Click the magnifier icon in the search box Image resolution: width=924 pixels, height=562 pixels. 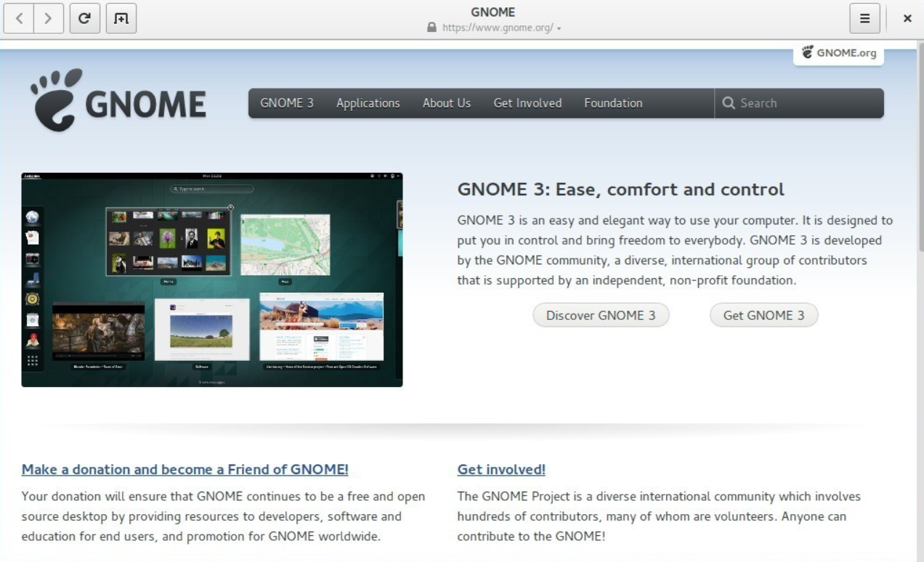(x=729, y=103)
